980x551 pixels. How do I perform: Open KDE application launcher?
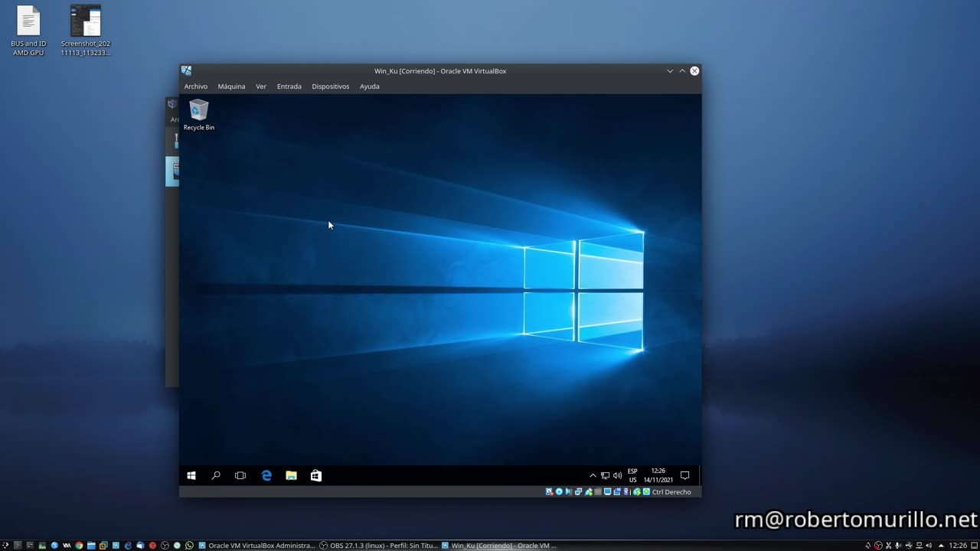[5, 546]
